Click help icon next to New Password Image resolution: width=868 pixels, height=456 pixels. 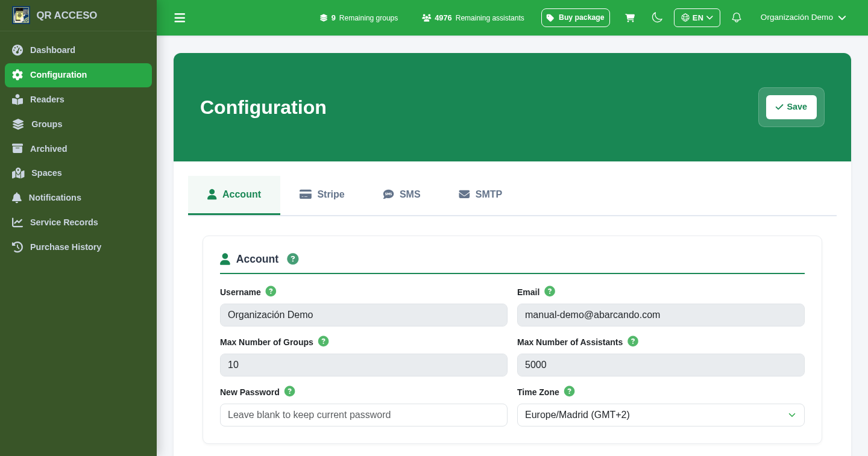coord(289,391)
